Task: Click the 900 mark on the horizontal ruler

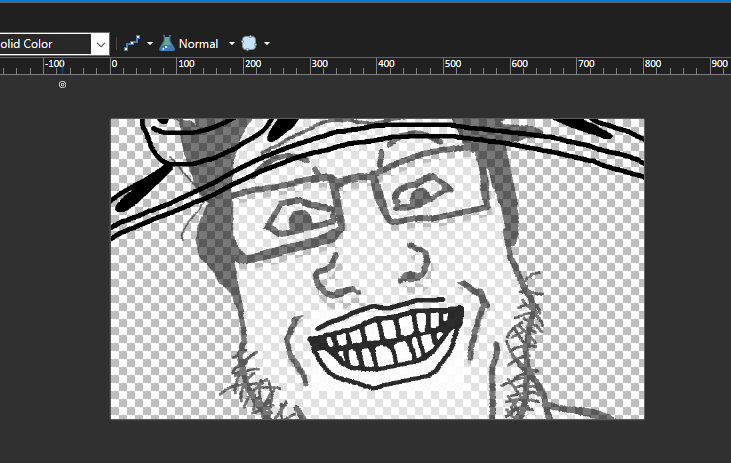Action: (x=718, y=65)
